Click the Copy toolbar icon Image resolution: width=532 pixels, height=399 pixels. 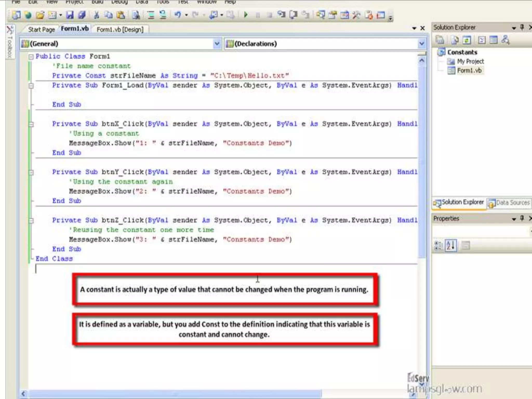(108, 15)
